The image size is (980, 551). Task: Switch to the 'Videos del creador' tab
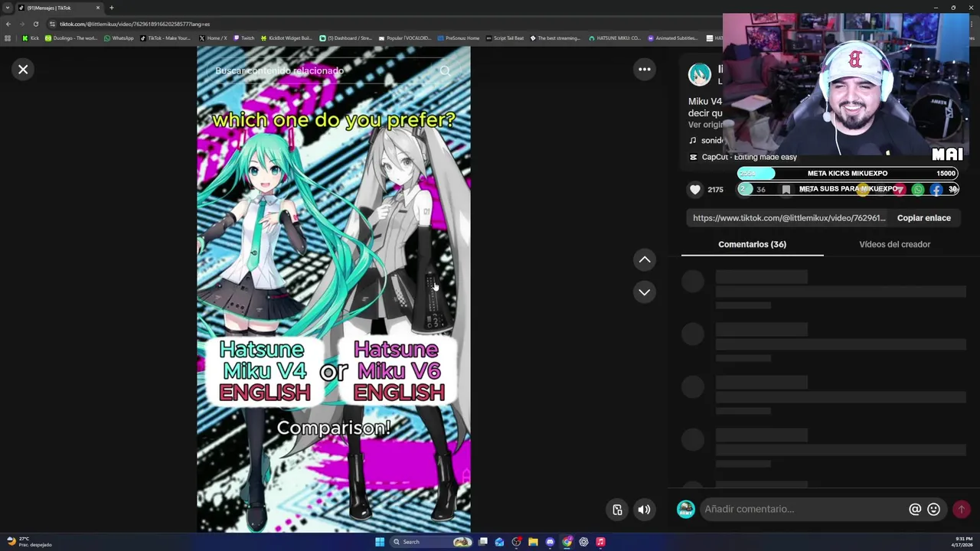pos(894,244)
